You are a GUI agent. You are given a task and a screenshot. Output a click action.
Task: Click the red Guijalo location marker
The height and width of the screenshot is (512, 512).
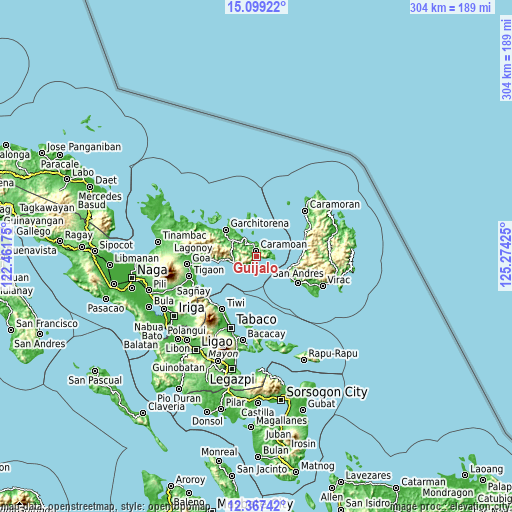click(256, 256)
